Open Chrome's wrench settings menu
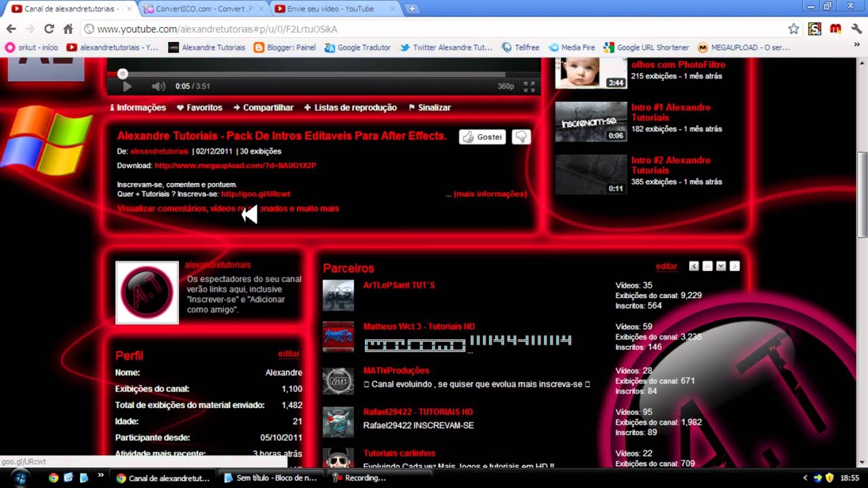The height and width of the screenshot is (488, 868). click(x=856, y=29)
